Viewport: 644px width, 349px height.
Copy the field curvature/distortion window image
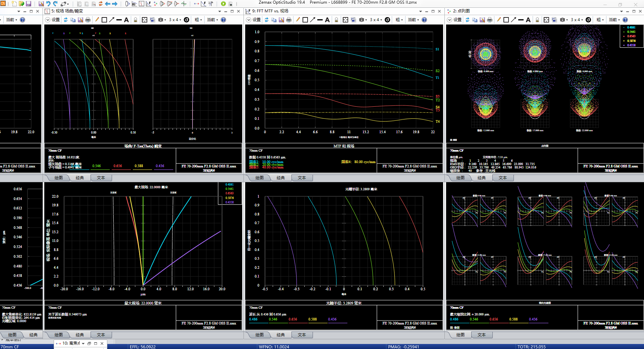(x=73, y=20)
